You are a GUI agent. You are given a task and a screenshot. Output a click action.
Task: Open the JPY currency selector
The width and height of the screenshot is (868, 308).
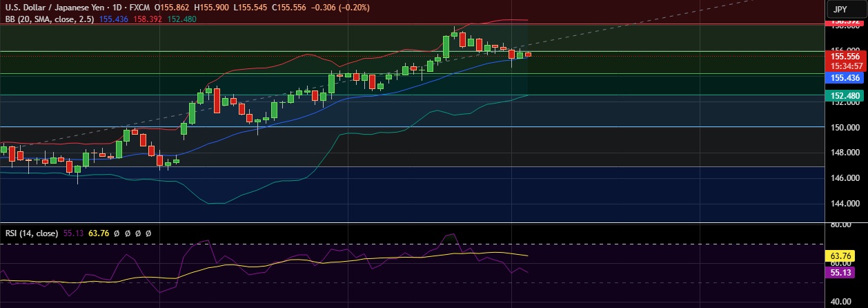[x=840, y=9]
